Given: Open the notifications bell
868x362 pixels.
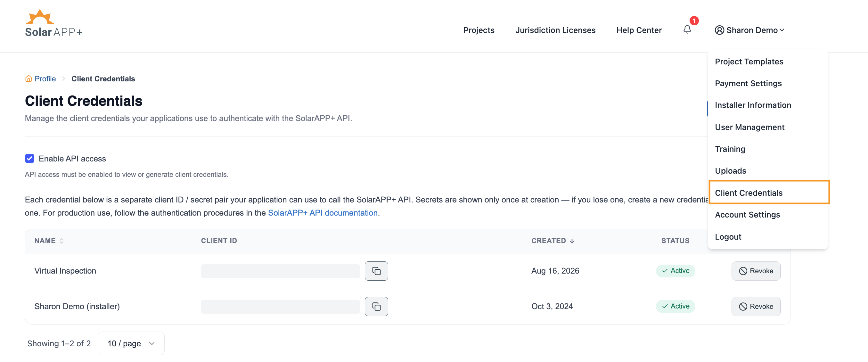Looking at the screenshot, I should coord(687,30).
